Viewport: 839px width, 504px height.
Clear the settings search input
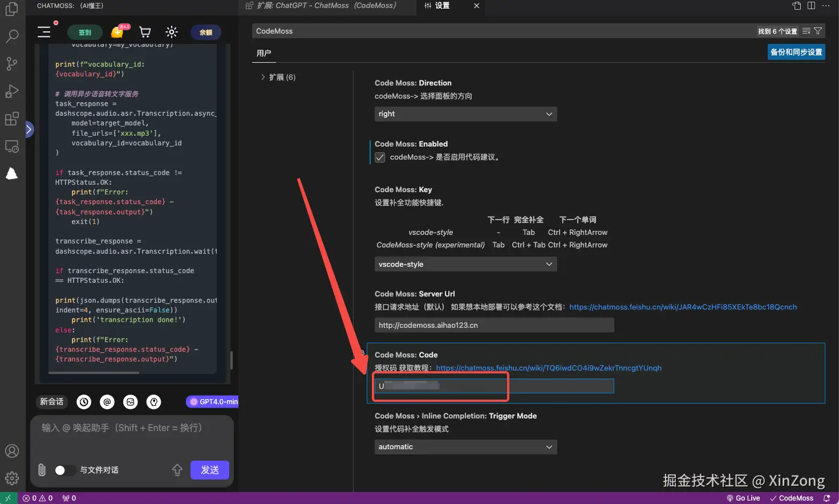coord(806,31)
